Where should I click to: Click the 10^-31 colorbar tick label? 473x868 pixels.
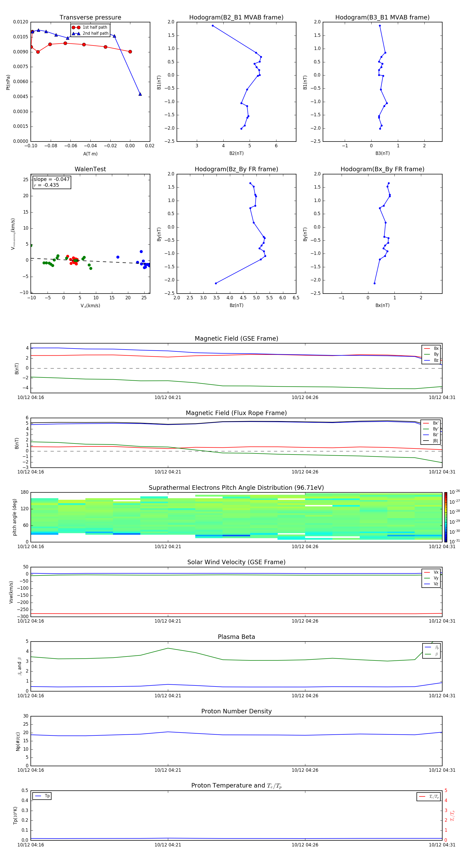[x=455, y=542]
